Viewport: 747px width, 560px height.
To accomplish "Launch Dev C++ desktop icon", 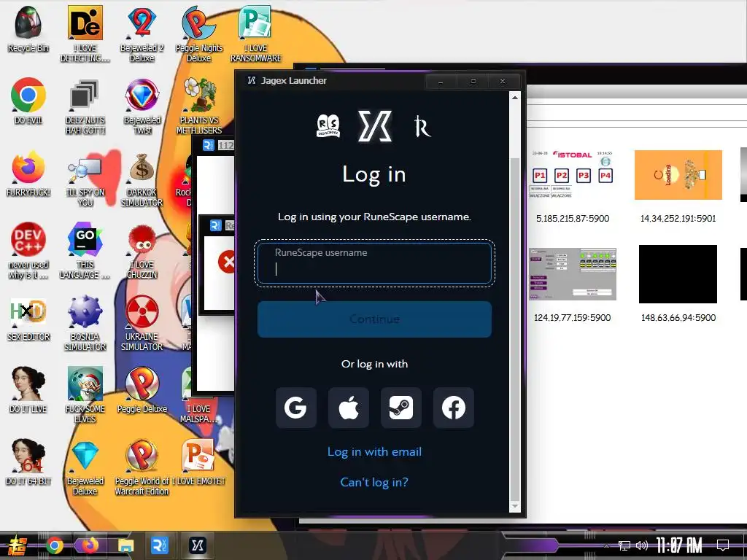I will point(28,250).
